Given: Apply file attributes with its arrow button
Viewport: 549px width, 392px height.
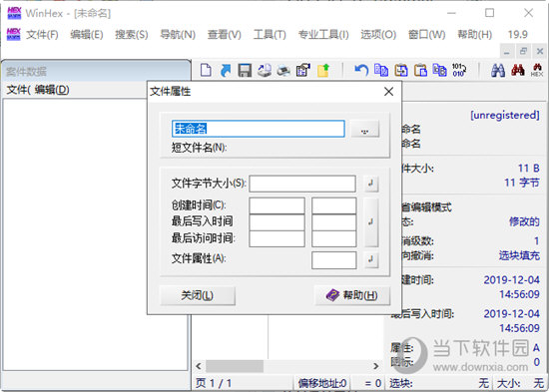Looking at the screenshot, I should click(371, 259).
